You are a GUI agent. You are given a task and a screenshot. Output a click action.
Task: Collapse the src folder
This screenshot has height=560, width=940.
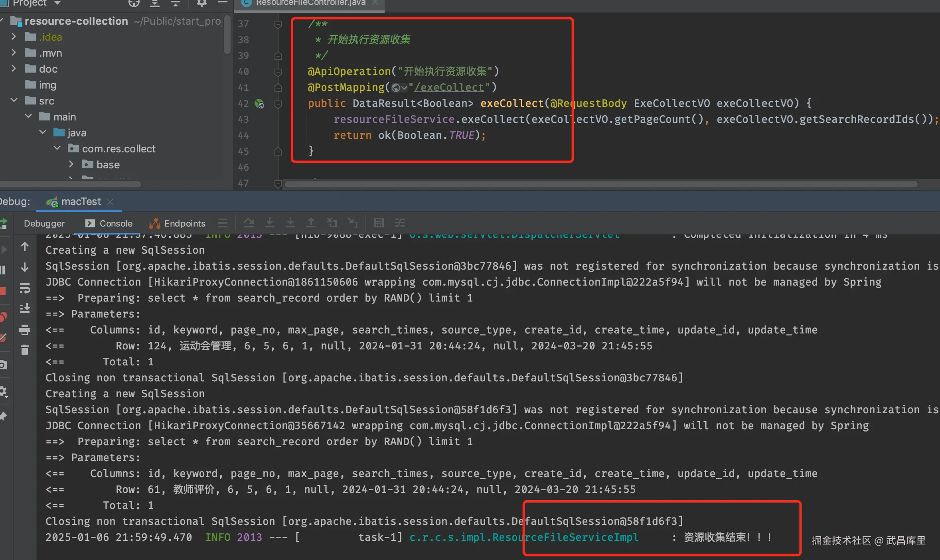pos(14,101)
